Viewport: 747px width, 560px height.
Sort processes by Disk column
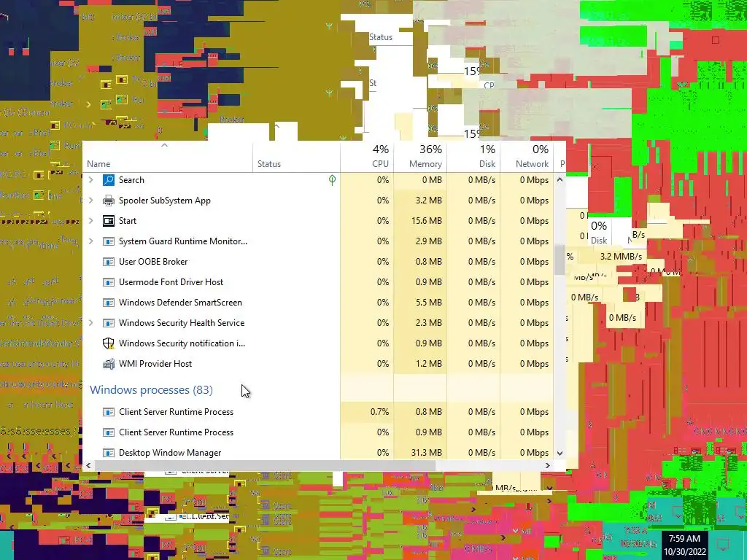pyautogui.click(x=473, y=157)
